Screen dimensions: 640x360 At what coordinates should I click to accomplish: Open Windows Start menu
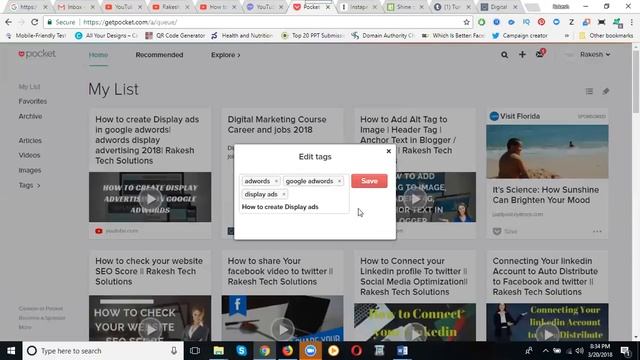pos(11,351)
